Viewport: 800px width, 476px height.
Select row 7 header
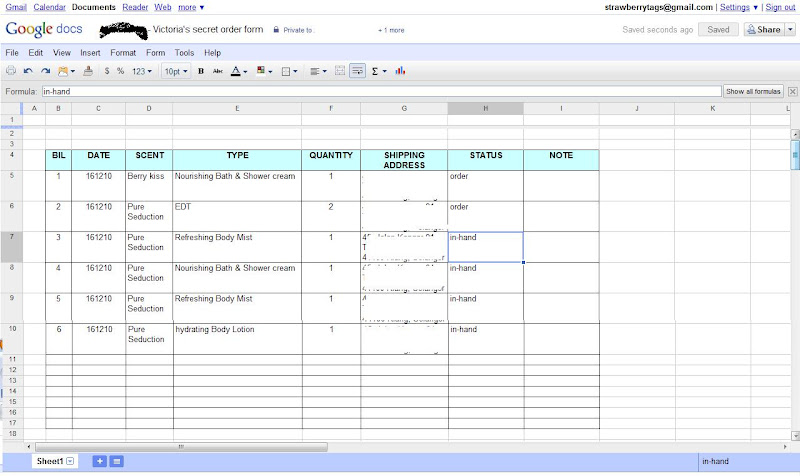click(11, 247)
